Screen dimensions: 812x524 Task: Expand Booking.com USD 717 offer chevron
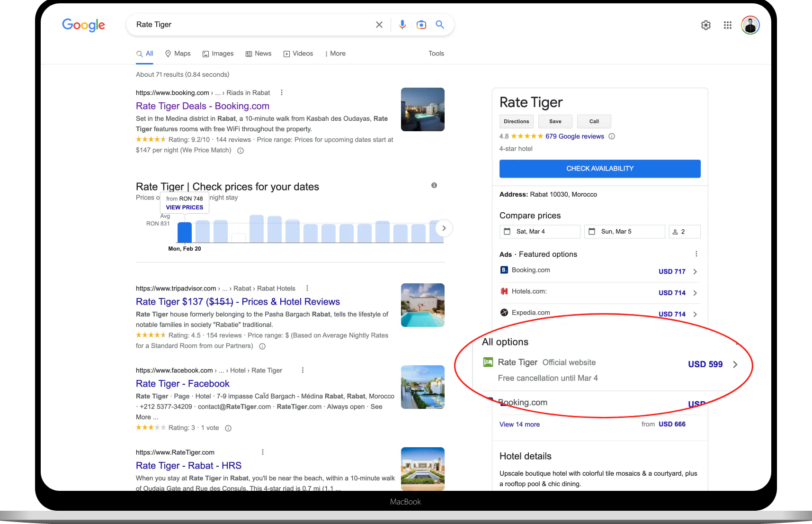tap(695, 271)
